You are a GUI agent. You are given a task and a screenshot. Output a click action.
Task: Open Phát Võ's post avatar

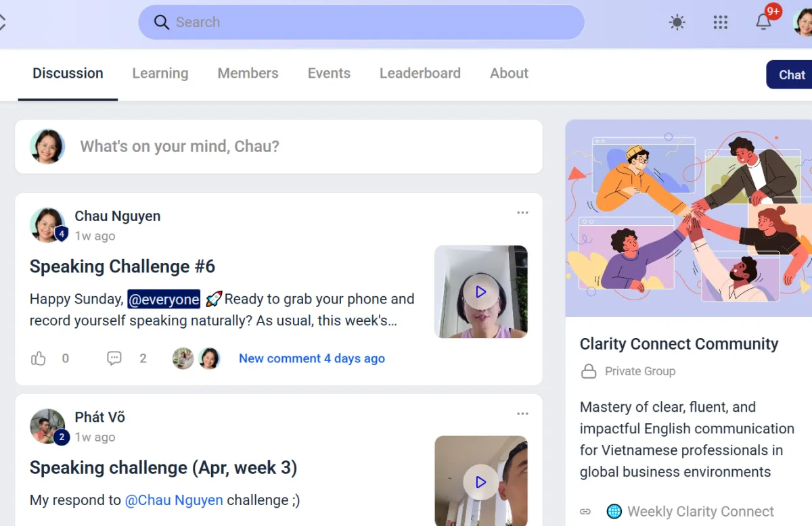coord(47,427)
